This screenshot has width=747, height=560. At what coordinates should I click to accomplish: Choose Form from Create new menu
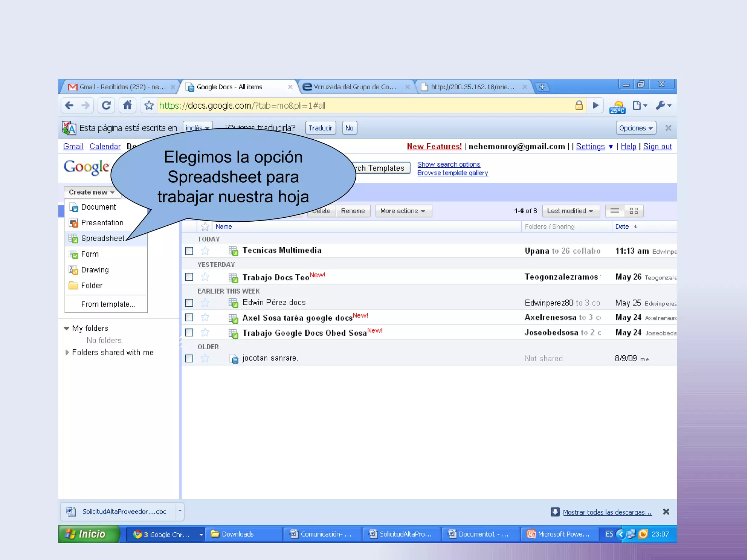pos(106,254)
